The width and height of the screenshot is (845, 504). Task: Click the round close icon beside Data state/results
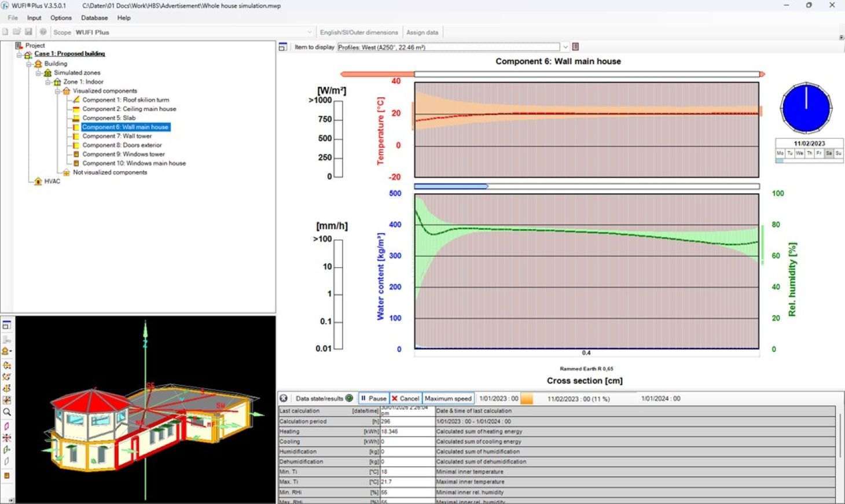click(284, 398)
